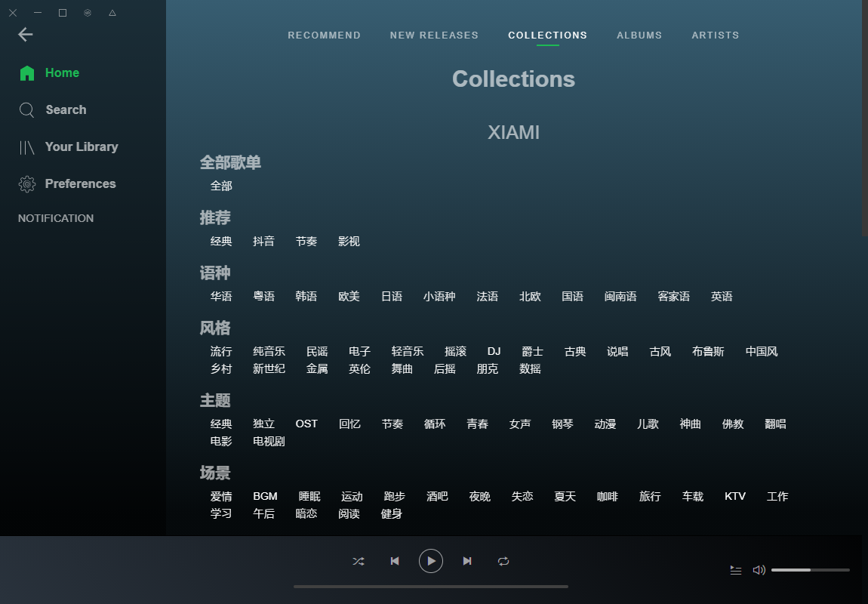Screen dimensions: 868x604
Task: Switch to the NEW RELEASES tab
Action: pyautogui.click(x=434, y=35)
